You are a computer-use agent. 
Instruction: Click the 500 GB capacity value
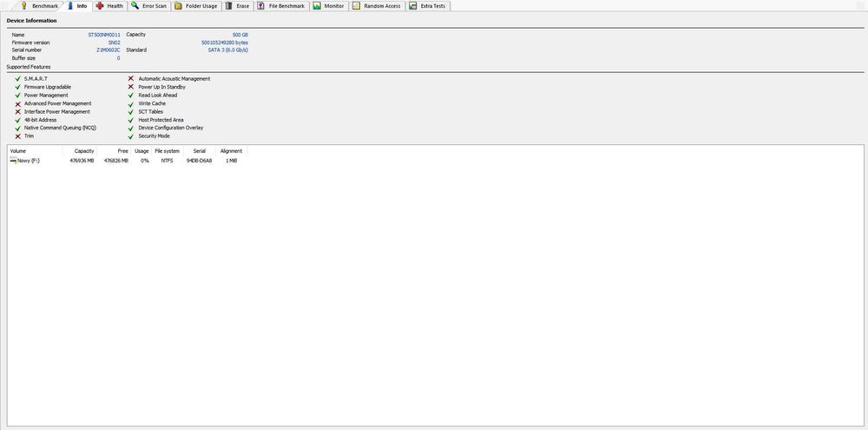point(240,35)
